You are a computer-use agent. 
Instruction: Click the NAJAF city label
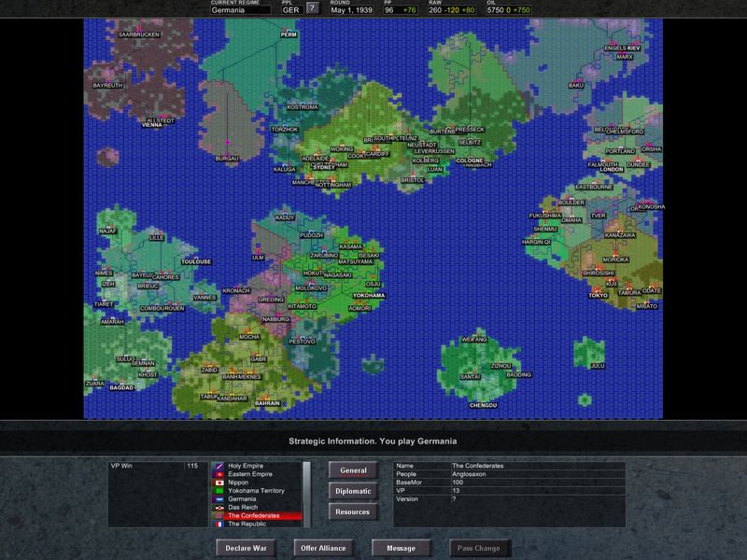pyautogui.click(x=107, y=231)
